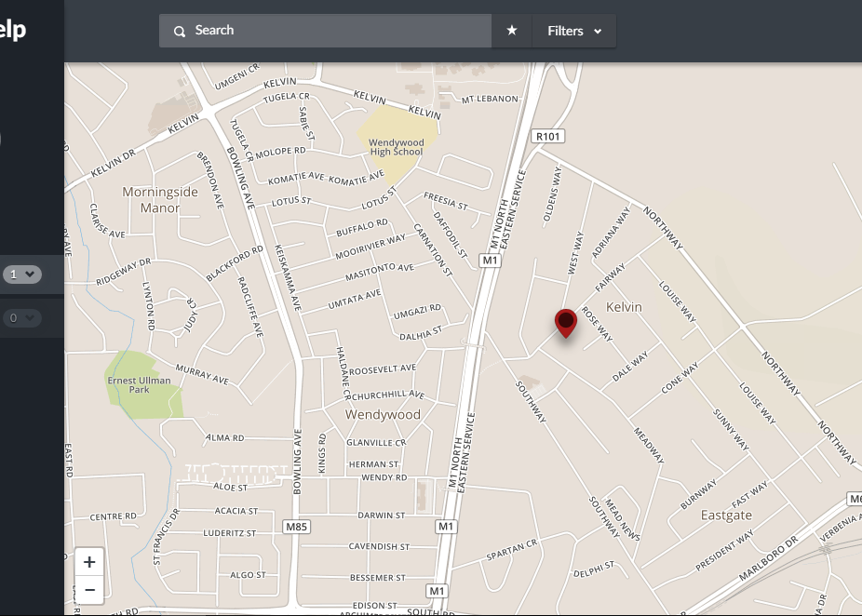
Task: Click the Eastgate suburb label
Action: point(726,516)
